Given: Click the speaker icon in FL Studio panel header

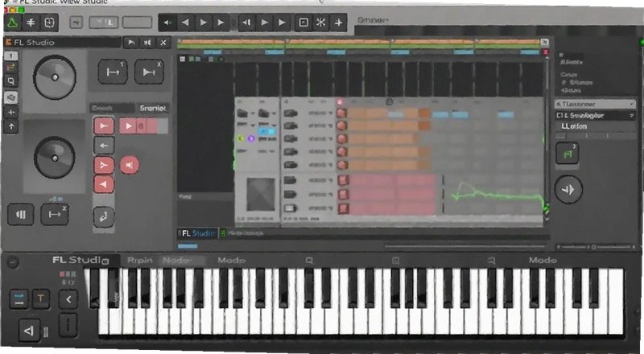Looking at the screenshot, I should click(x=147, y=43).
